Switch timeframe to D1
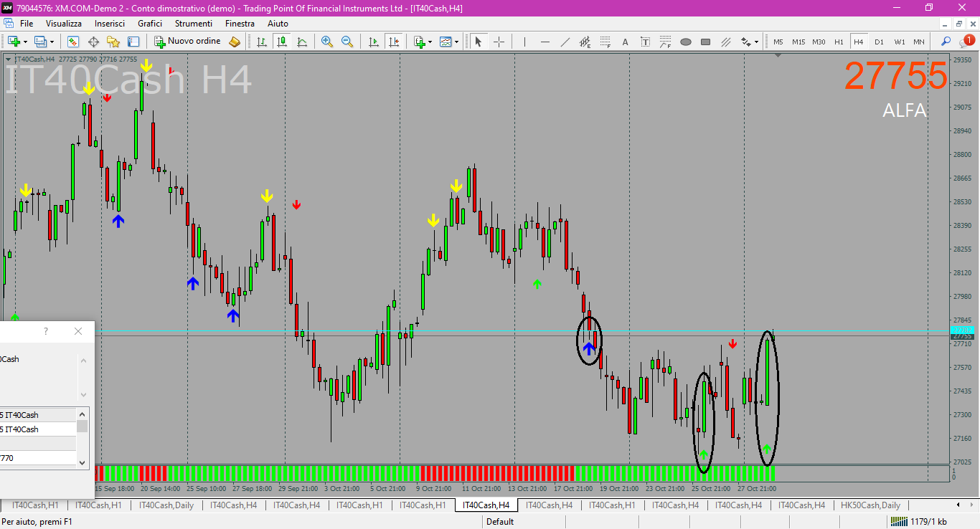The width and height of the screenshot is (980, 529). [x=879, y=42]
